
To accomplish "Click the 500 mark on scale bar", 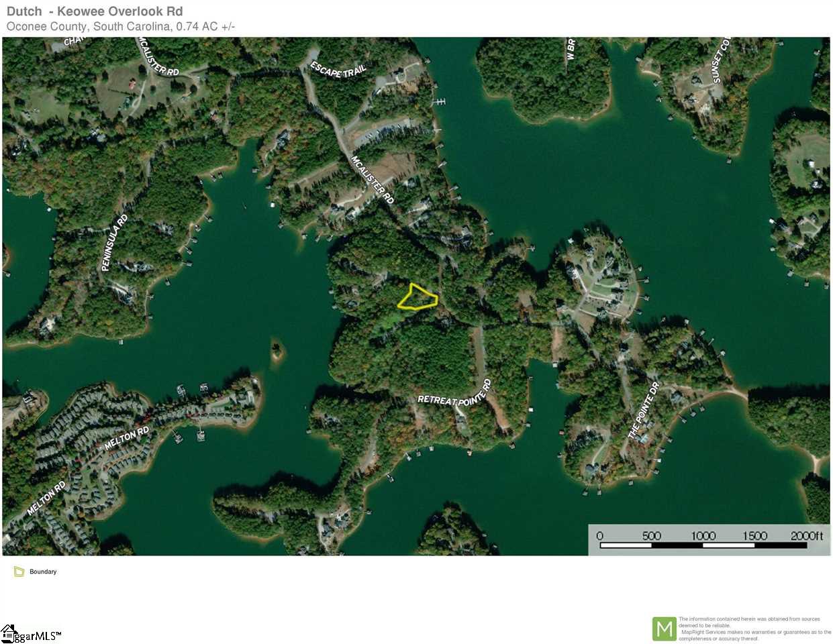I will (x=651, y=535).
